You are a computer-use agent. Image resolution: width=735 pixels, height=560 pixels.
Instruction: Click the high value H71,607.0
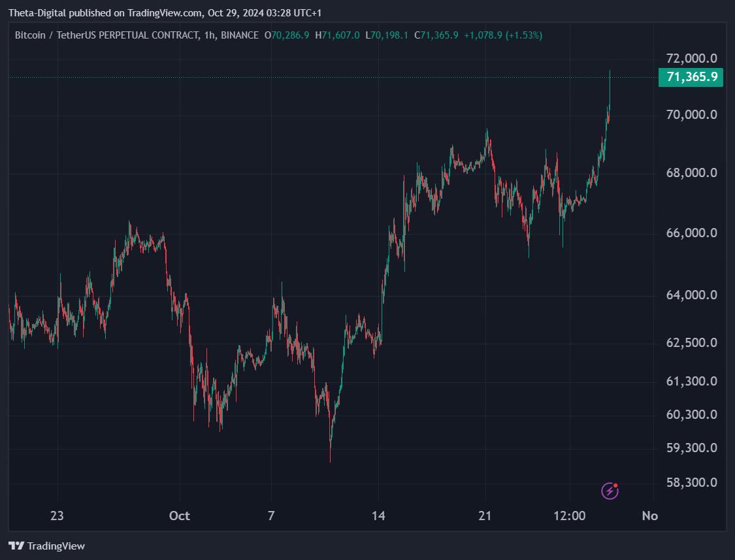pos(338,35)
